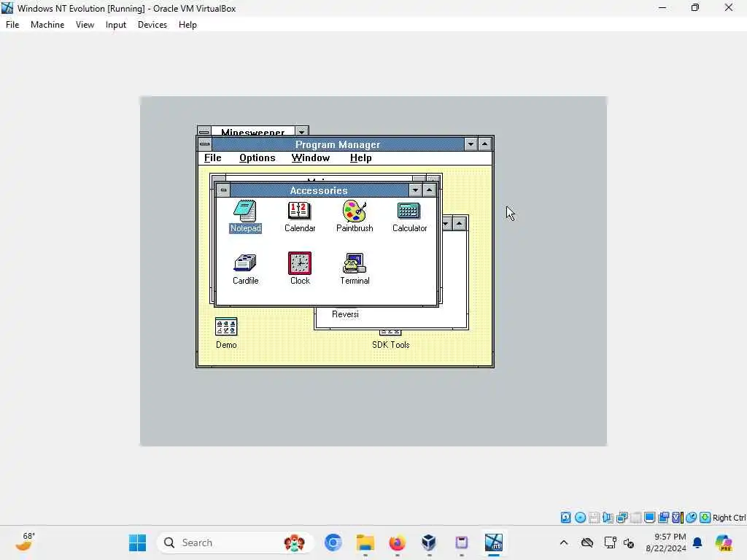Launch Firefox from the taskbar
The image size is (747, 560).
tap(397, 542)
